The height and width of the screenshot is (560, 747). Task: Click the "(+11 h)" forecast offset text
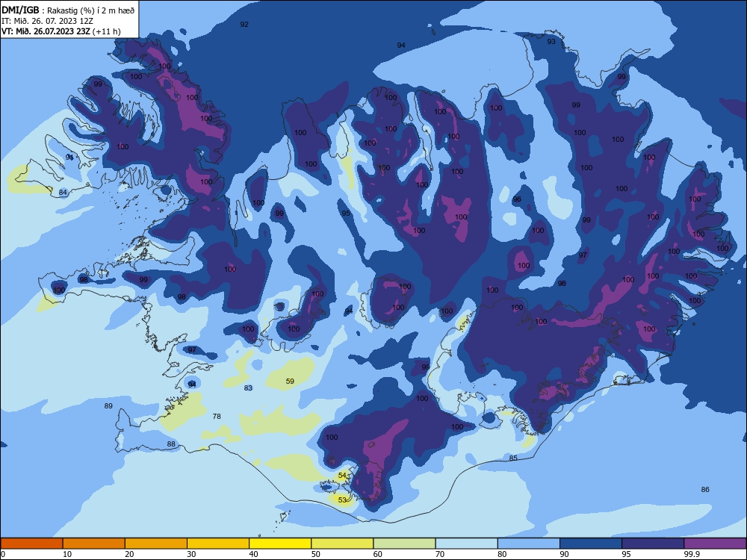(x=106, y=31)
